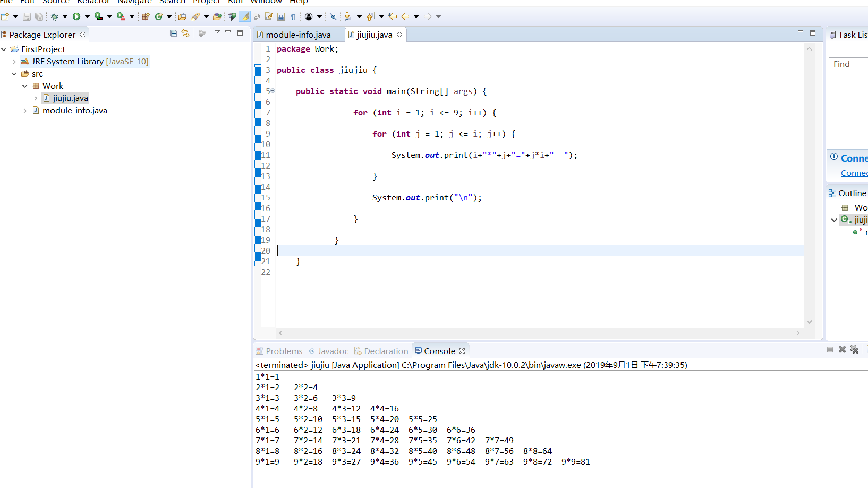The width and height of the screenshot is (868, 488).
Task: Start debugging with the bug icon
Action: [x=54, y=16]
